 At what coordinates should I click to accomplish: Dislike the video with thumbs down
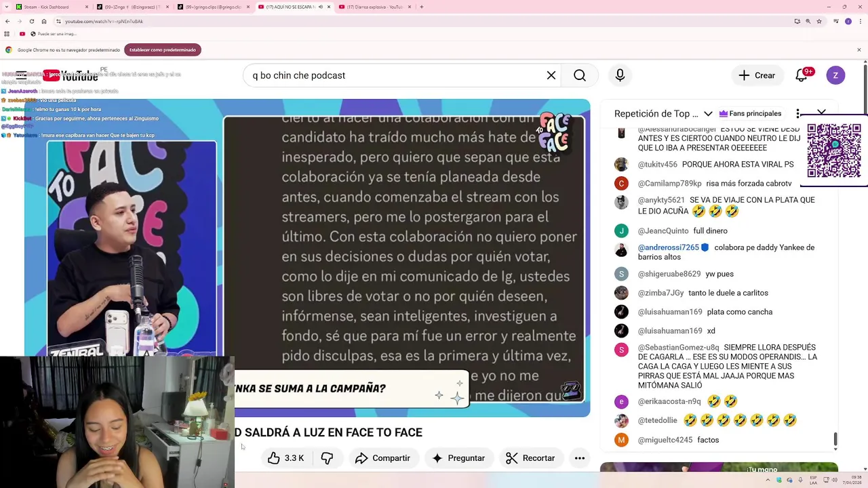(327, 458)
